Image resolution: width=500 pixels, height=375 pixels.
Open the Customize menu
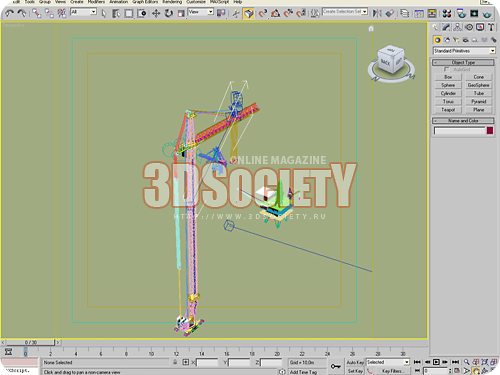tap(196, 2)
